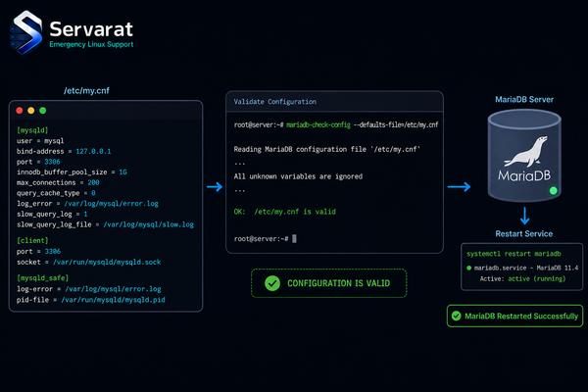Click the [client] section header

(x=32, y=240)
